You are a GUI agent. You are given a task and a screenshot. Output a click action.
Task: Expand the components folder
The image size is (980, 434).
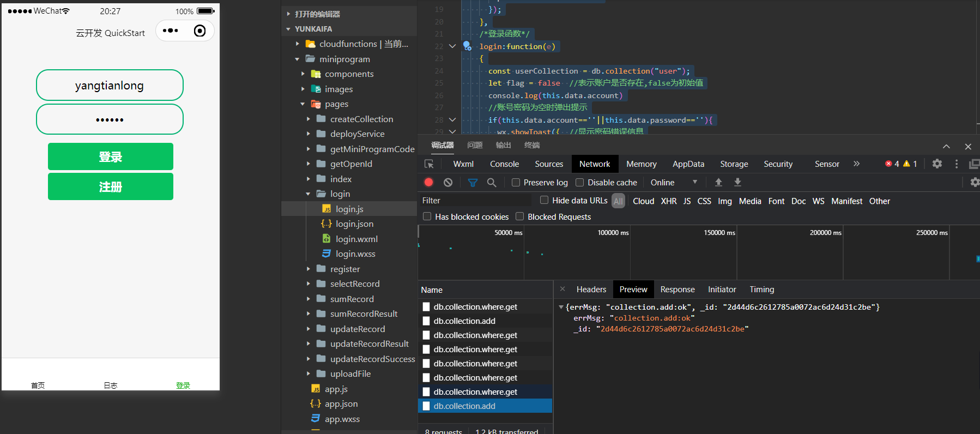303,74
